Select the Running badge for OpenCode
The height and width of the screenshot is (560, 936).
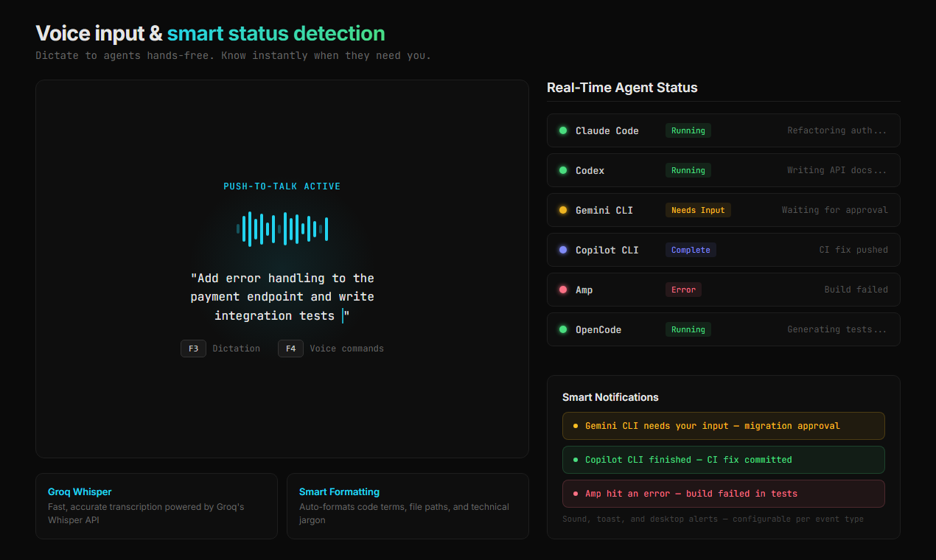coord(688,329)
